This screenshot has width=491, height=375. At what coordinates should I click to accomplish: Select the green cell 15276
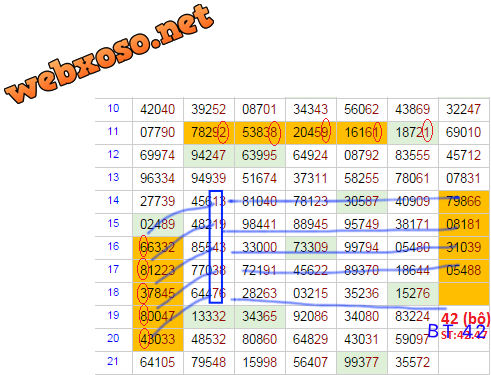(x=413, y=294)
